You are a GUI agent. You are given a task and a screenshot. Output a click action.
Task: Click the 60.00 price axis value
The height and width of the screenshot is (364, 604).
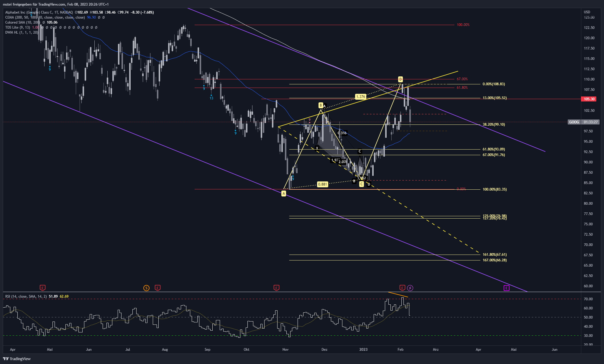point(588,286)
